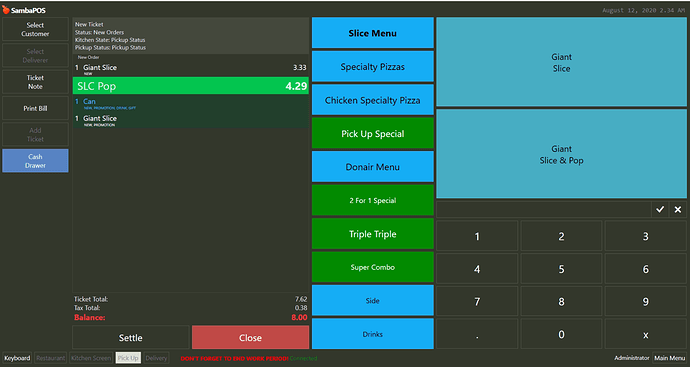Tap numpad key 2
Screen dimensions: 690x367
point(562,236)
